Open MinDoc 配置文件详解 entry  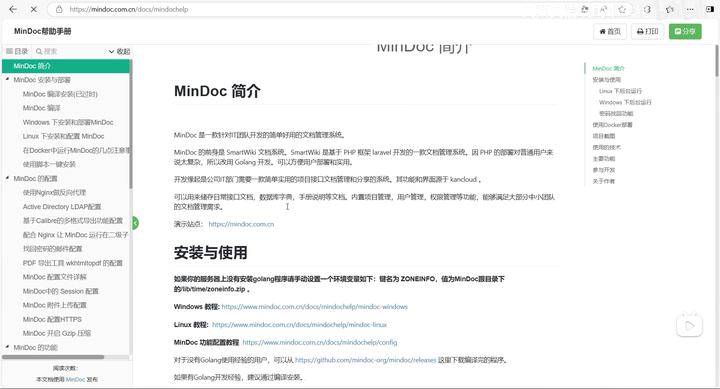coord(55,277)
